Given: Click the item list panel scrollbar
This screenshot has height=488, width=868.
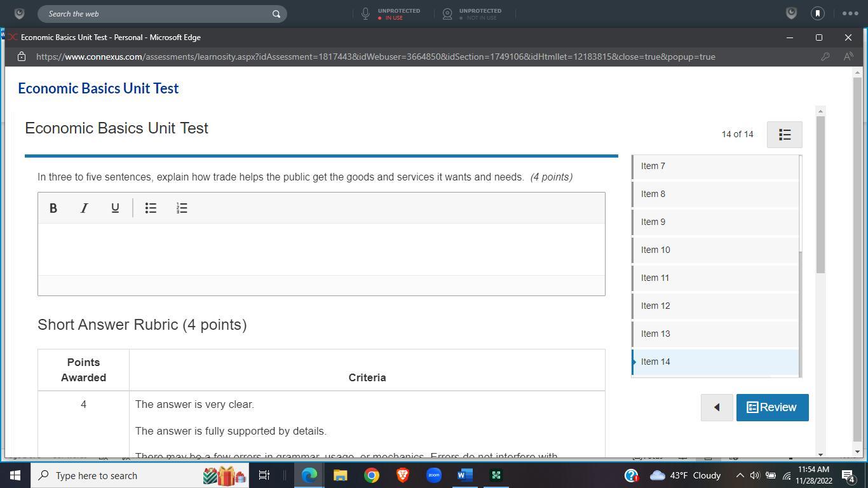Looking at the screenshot, I should [801, 203].
